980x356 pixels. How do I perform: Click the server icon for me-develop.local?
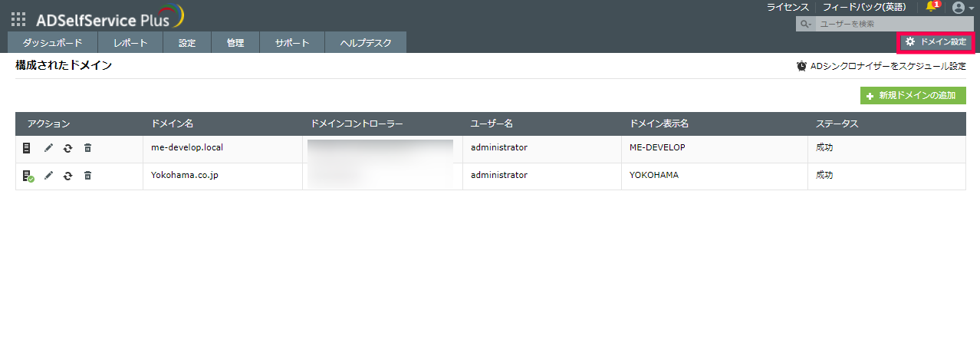[27, 148]
